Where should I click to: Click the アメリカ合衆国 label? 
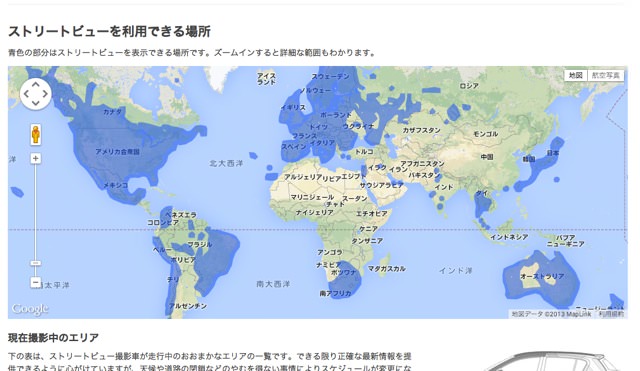pos(118,151)
